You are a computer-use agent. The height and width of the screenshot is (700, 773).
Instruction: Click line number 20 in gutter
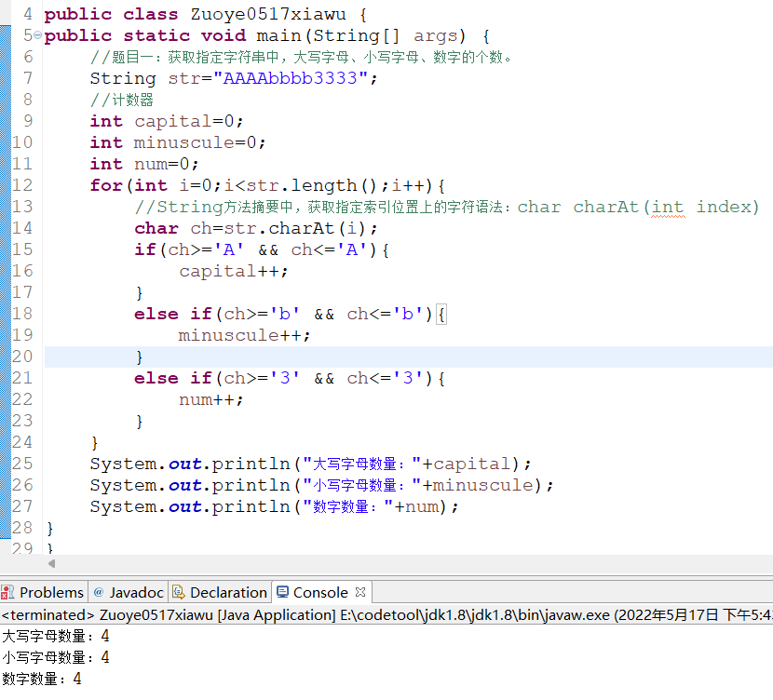pyautogui.click(x=22, y=357)
